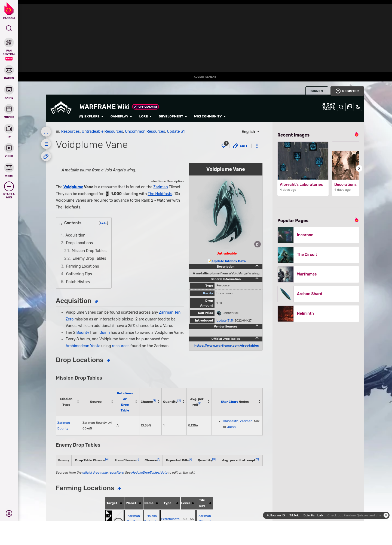Jump to Gathering Tips in Contents
The width and height of the screenshot is (392, 545).
tap(79, 274)
